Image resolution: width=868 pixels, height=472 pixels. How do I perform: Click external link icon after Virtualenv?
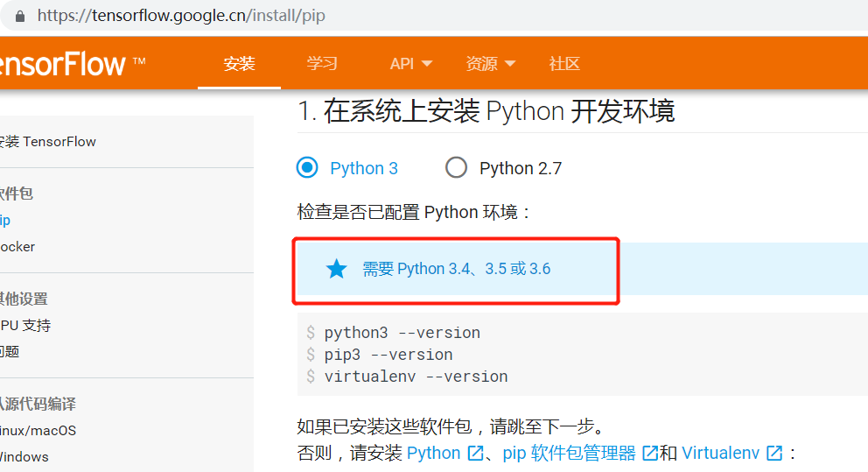(x=774, y=453)
